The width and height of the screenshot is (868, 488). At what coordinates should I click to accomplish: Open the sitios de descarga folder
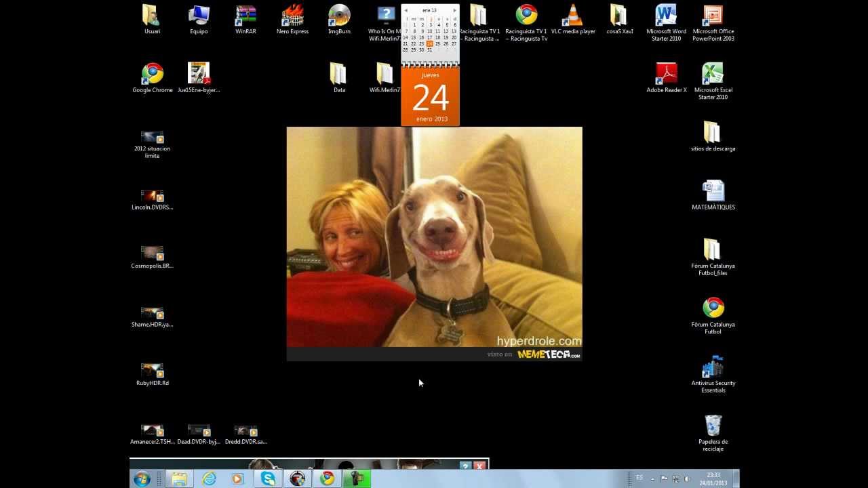coord(713,136)
